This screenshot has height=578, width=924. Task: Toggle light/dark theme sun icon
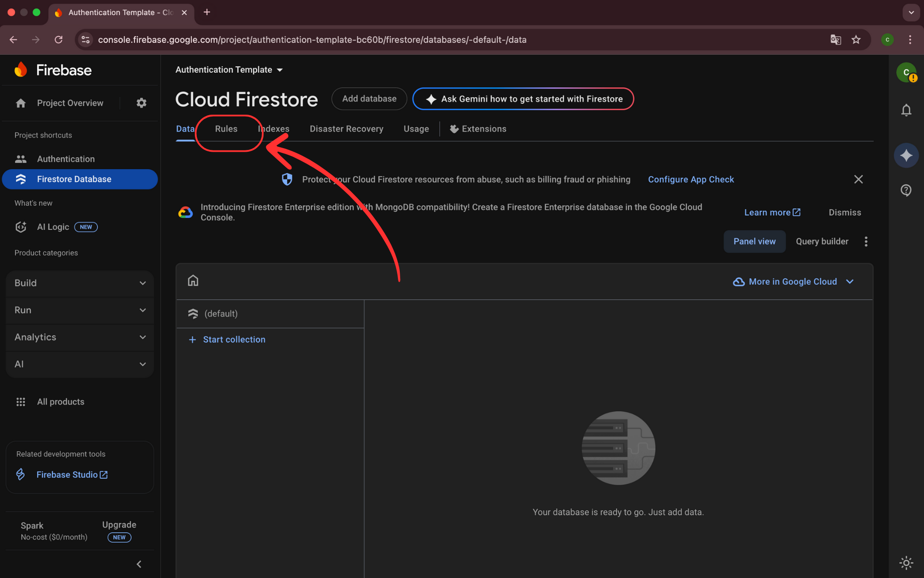tap(906, 563)
